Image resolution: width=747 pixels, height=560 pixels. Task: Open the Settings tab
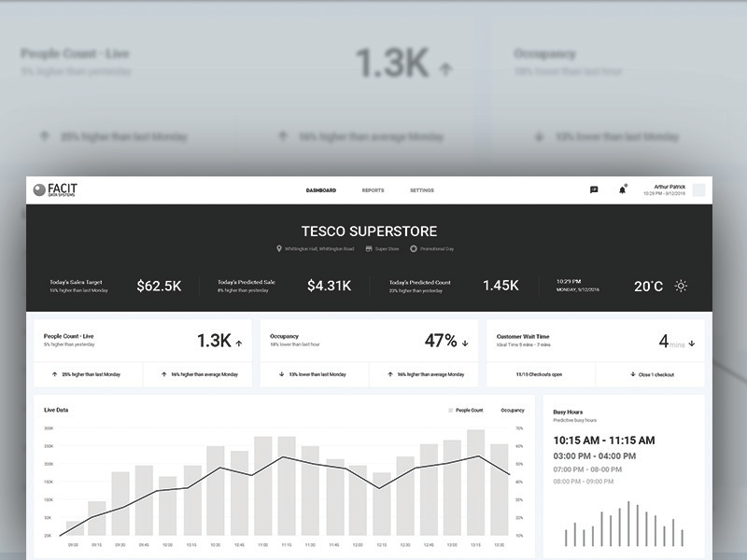422,190
